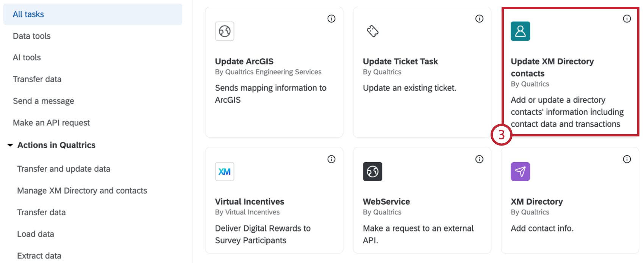Open info icon on Update Ticket Task card
Screen dimensions: 644x263
pyautogui.click(x=479, y=19)
